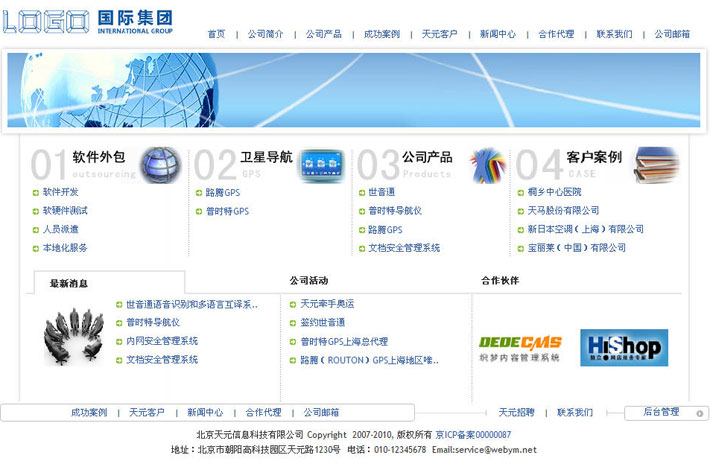
Task: Open the HiShop partner logo
Action: 623,348
